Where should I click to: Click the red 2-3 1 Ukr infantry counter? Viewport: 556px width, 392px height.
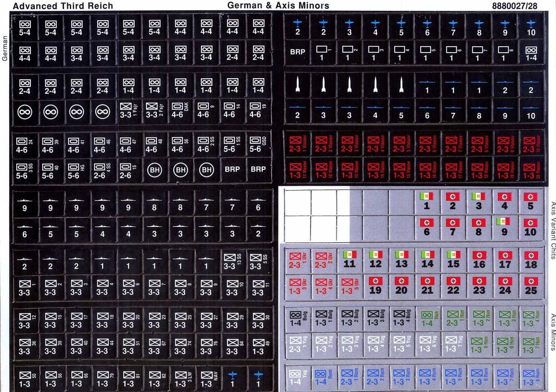point(298,260)
